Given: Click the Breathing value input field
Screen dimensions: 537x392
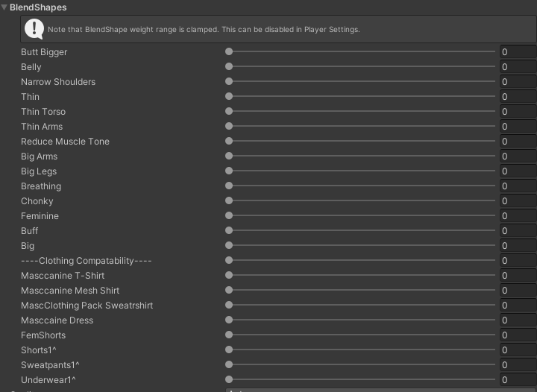Looking at the screenshot, I should [517, 186].
